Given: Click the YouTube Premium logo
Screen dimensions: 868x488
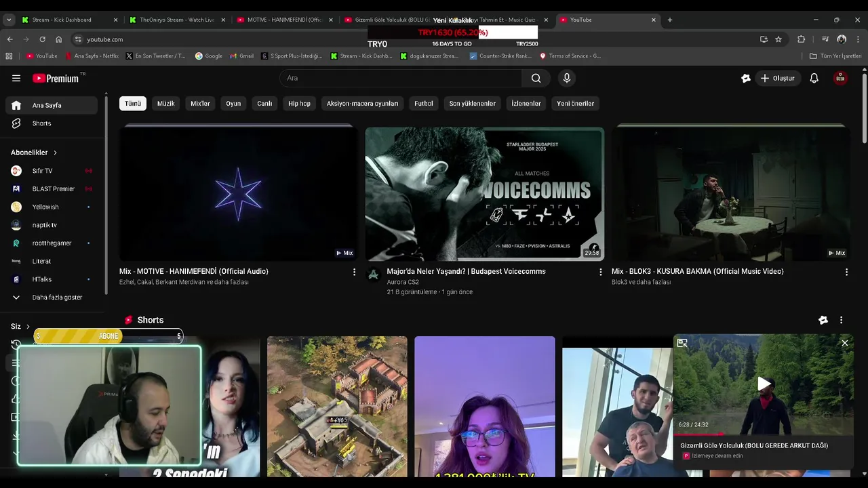Looking at the screenshot, I should (x=56, y=78).
